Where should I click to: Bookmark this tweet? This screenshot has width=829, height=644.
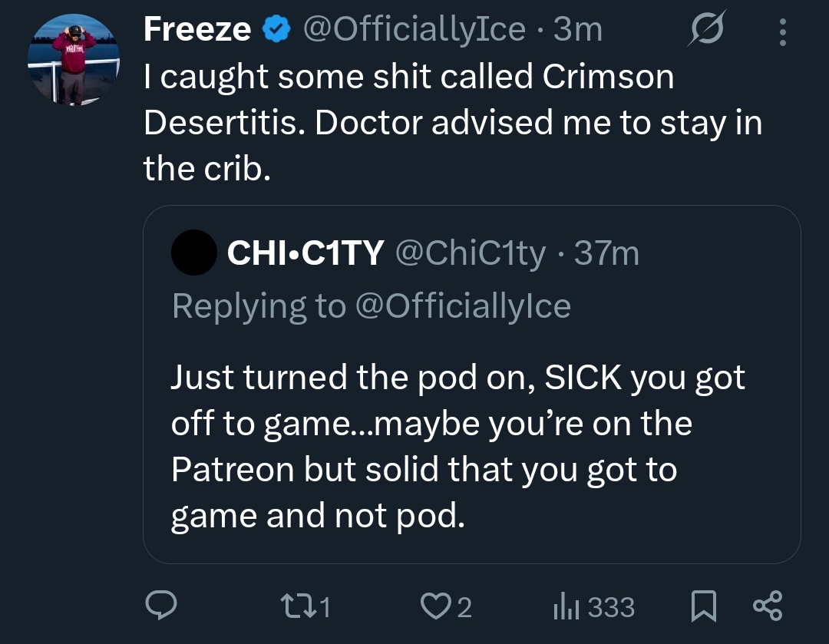[704, 606]
